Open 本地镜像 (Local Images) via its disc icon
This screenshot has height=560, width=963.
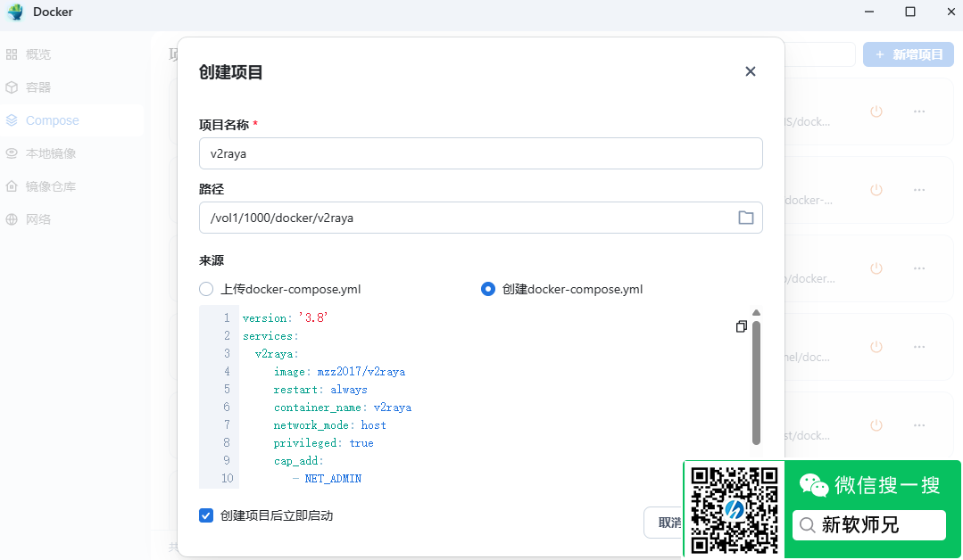12,152
